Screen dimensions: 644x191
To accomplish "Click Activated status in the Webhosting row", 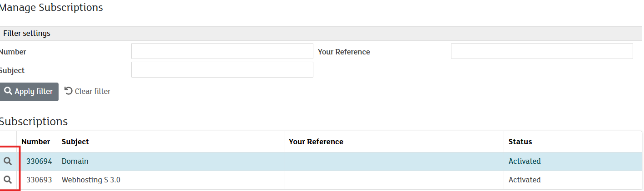I will [x=525, y=180].
